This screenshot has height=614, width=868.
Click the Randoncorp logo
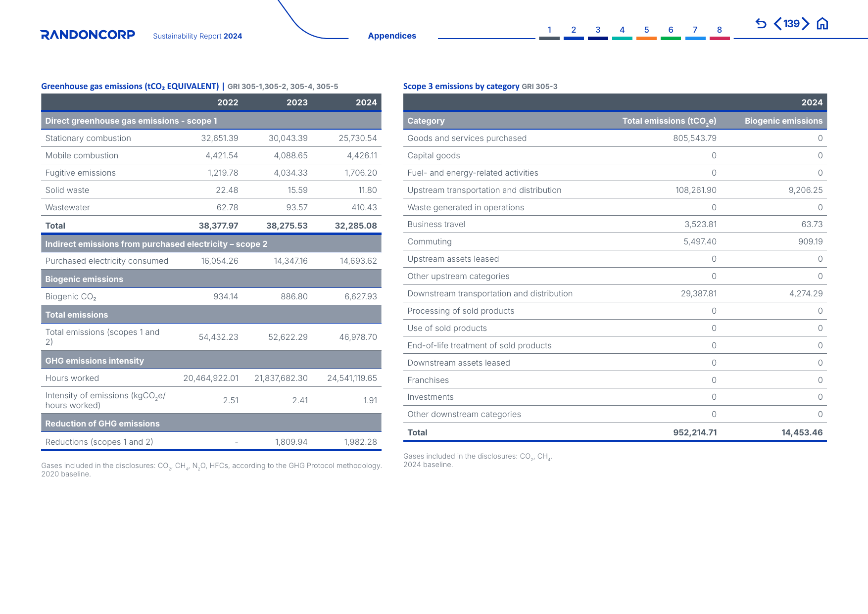point(88,35)
